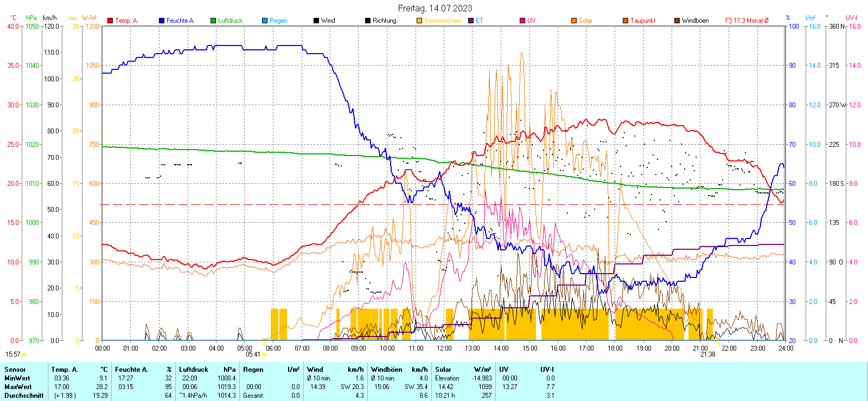The height and width of the screenshot is (401, 868).
Task: Toggle the Regen legend square
Action: (x=265, y=21)
